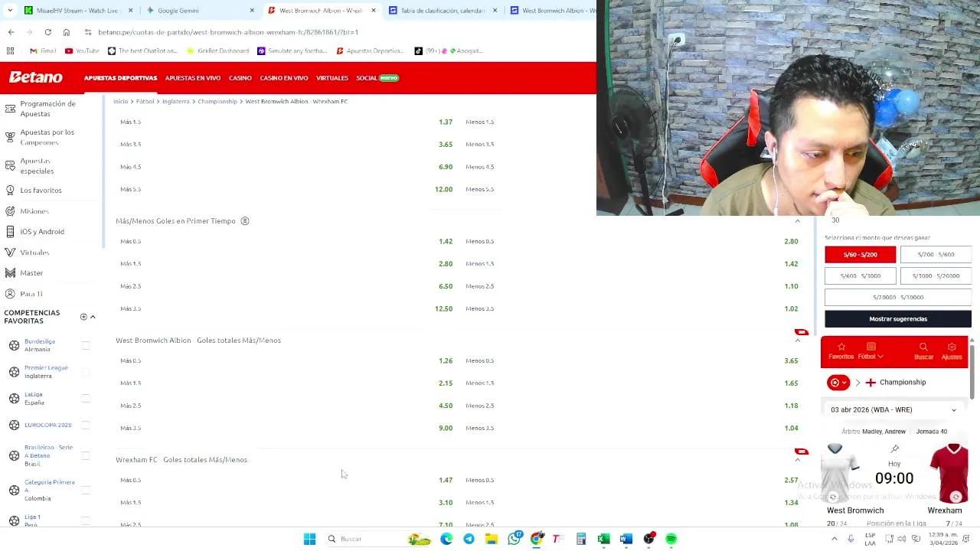This screenshot has width=980, height=551.
Task: Click the Betano logo
Action: [x=36, y=77]
